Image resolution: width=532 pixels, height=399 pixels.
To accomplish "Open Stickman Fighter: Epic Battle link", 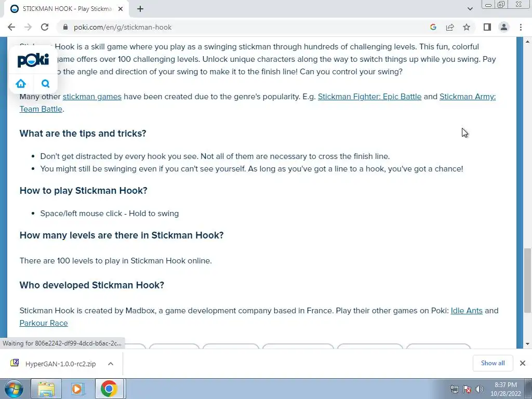I will click(x=369, y=97).
